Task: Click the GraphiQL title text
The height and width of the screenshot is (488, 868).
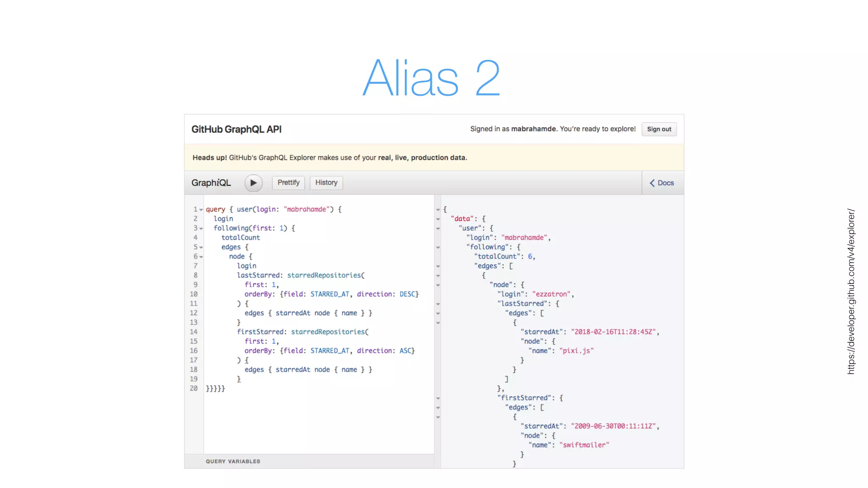Action: click(211, 183)
